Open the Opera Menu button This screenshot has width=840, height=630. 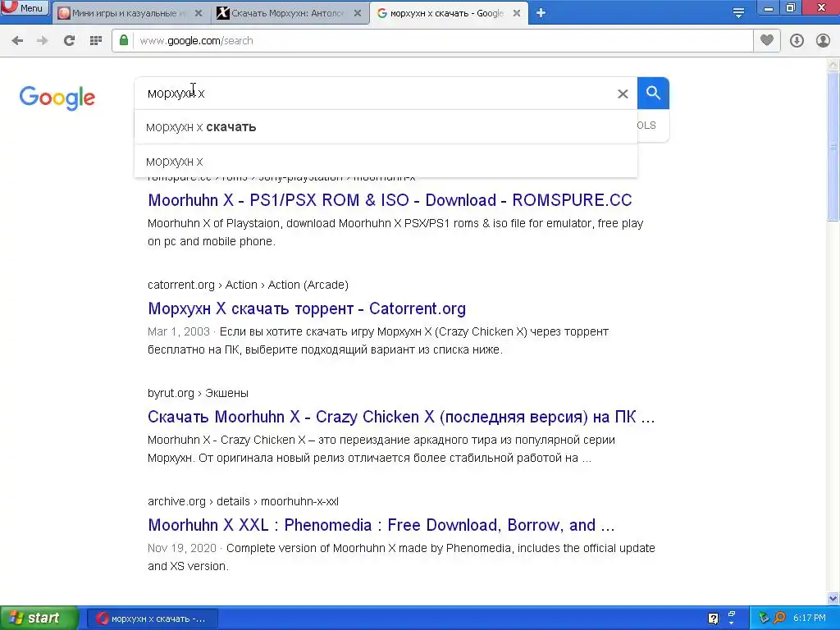[25, 8]
